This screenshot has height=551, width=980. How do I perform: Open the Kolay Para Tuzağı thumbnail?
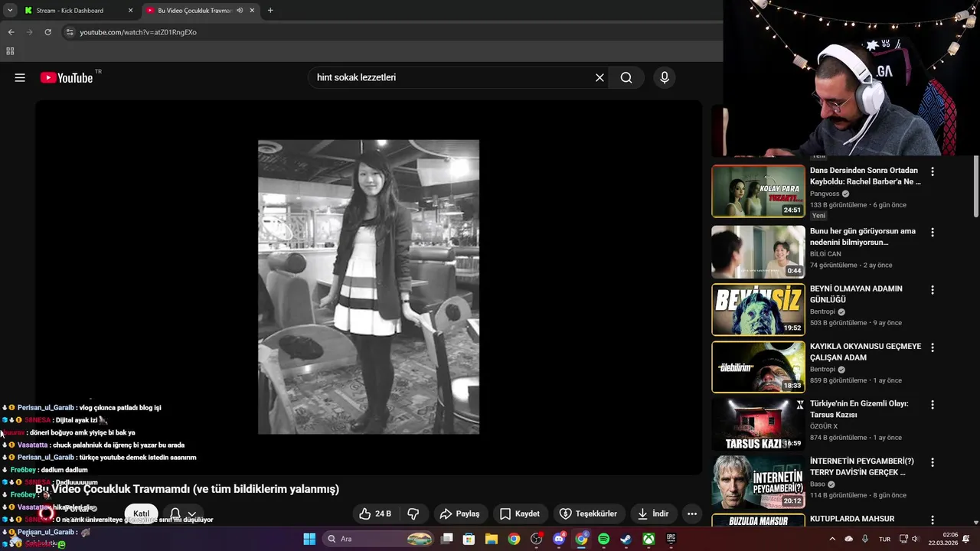point(758,191)
